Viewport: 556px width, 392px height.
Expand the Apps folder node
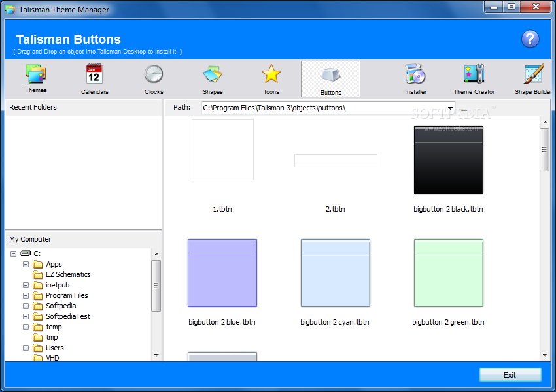26,264
